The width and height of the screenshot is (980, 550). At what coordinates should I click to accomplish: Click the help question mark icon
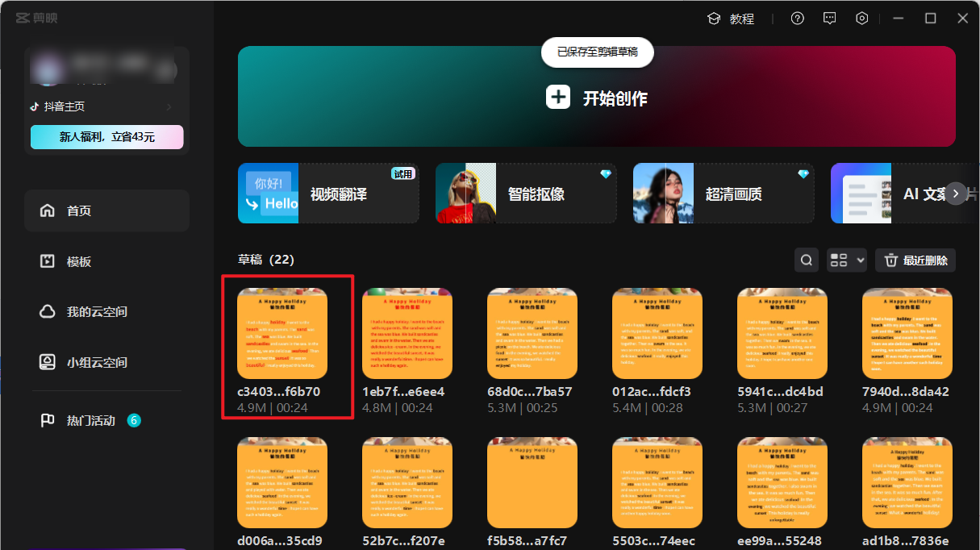pyautogui.click(x=797, y=18)
